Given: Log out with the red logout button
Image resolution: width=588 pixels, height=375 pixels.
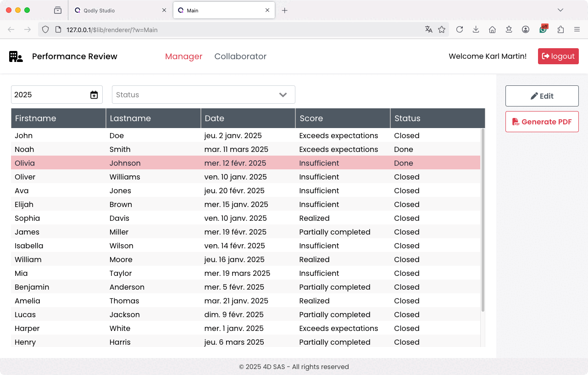Looking at the screenshot, I should click(558, 56).
